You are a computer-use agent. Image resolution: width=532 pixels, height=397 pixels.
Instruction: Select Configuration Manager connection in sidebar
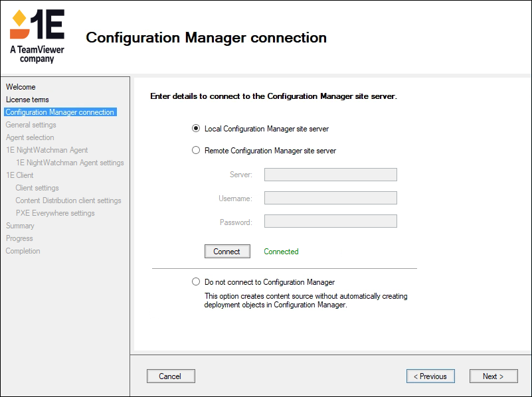(x=60, y=112)
